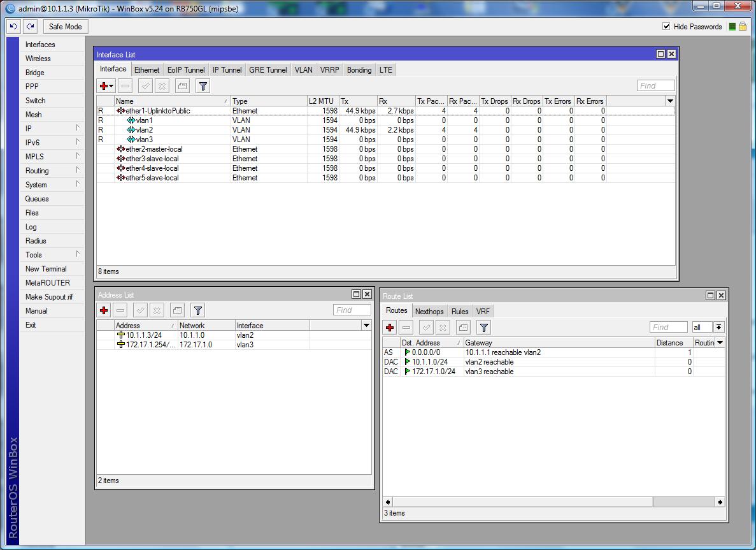
Task: Click the lock icon near Hide Passwords
Action: (x=743, y=26)
